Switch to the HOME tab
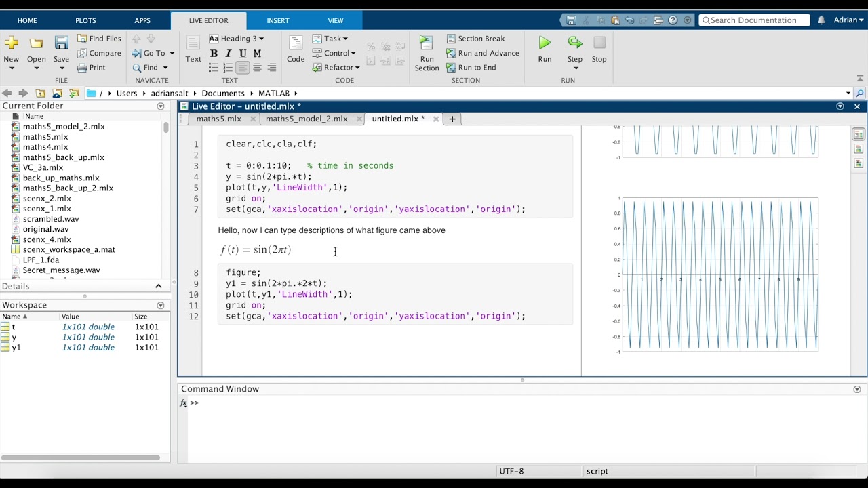The image size is (868, 488). [27, 20]
